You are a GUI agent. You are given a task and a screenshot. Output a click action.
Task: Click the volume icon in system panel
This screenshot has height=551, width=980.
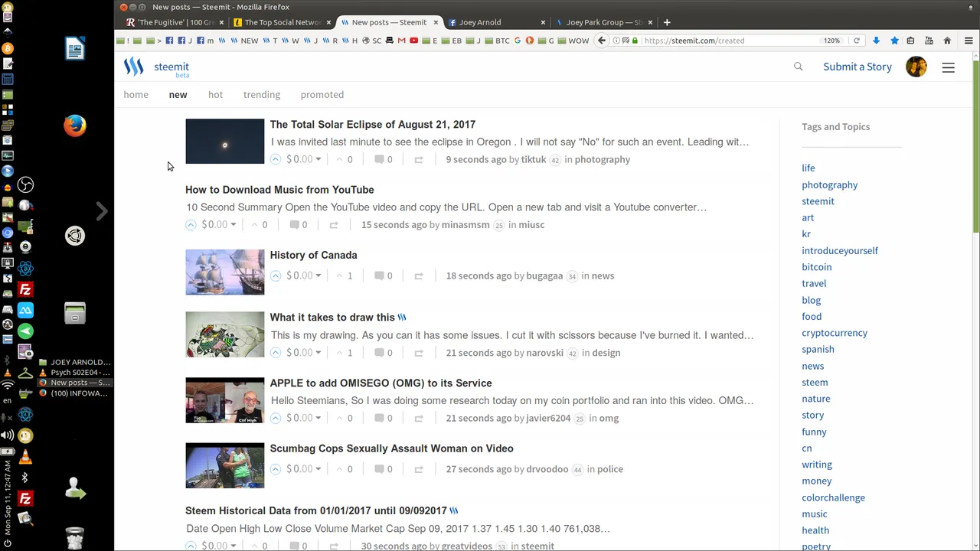coord(8,434)
